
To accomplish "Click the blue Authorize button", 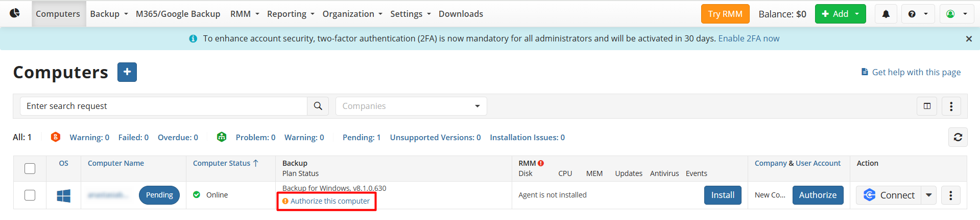I will click(x=818, y=195).
